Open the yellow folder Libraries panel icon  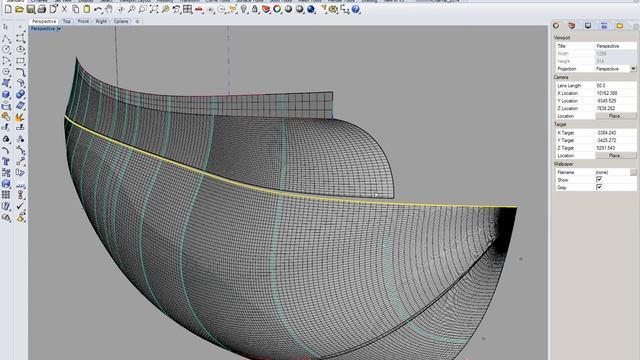tap(620, 25)
